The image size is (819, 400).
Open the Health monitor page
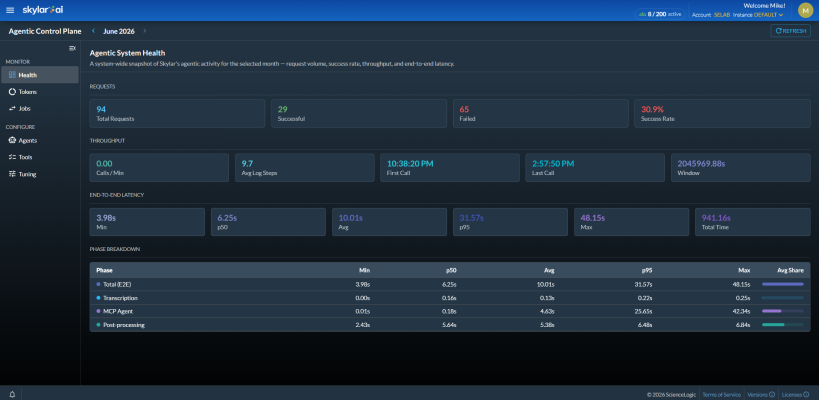click(40, 75)
